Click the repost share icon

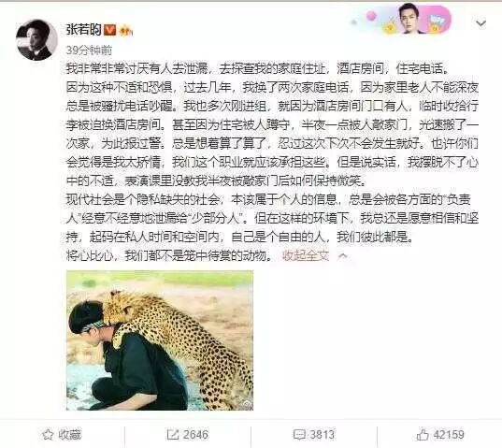pos(173,435)
